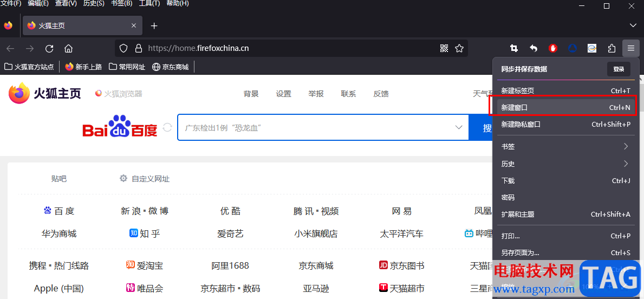Image resolution: width=644 pixels, height=299 pixels.
Task: Click the 背景 link on homepage
Action: [x=251, y=94]
